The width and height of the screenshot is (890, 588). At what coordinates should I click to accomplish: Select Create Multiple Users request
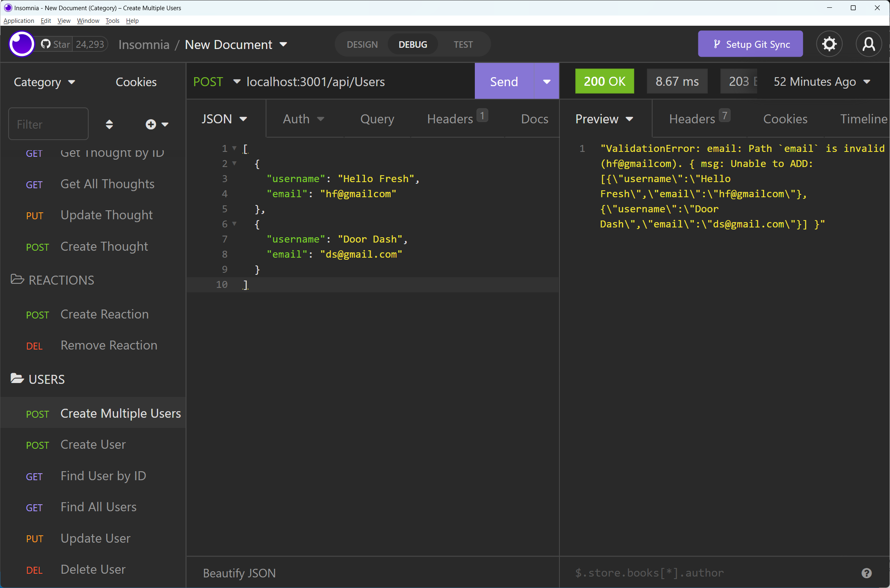[x=93, y=414]
